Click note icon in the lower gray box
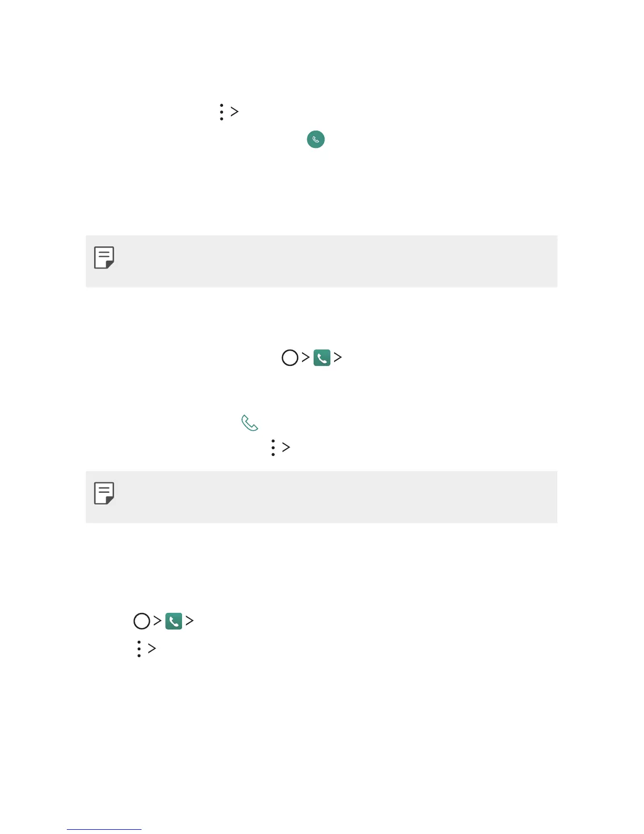This screenshot has height=834, width=644. pos(104,493)
